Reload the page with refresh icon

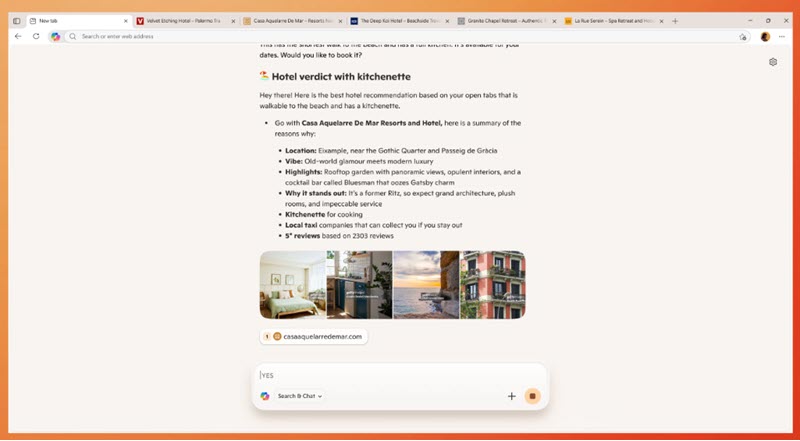[36, 36]
